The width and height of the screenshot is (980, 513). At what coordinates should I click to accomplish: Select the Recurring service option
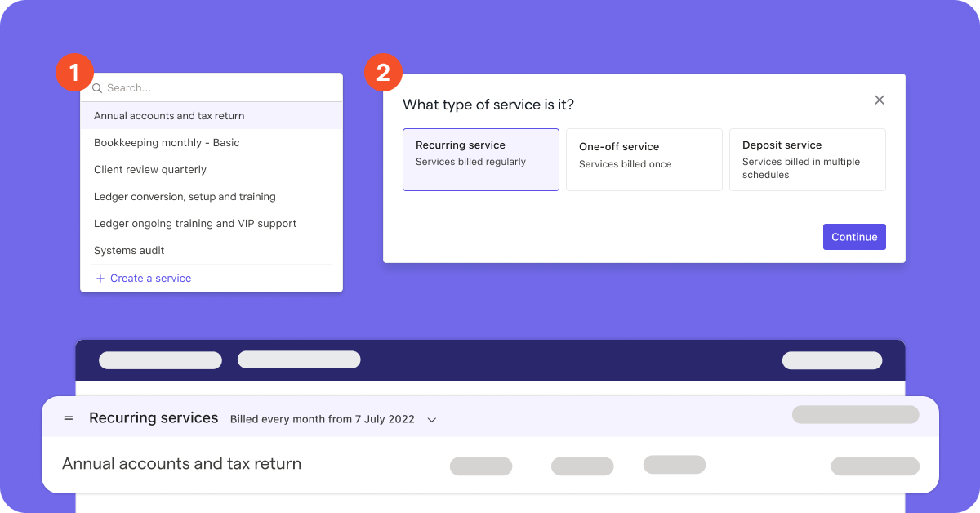[480, 159]
